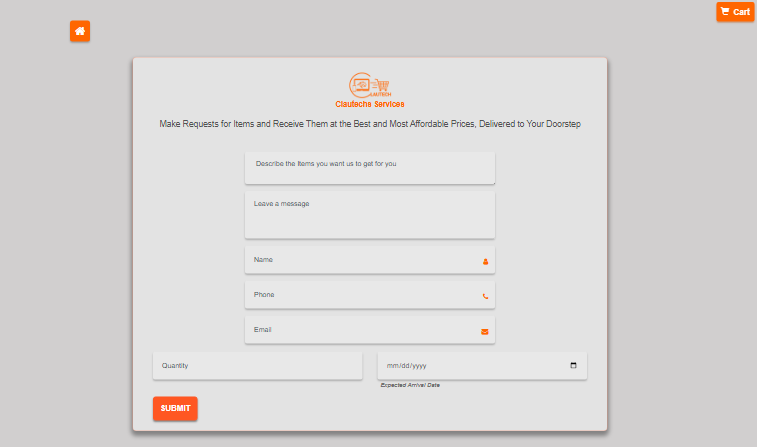Open the Cart button

(735, 12)
